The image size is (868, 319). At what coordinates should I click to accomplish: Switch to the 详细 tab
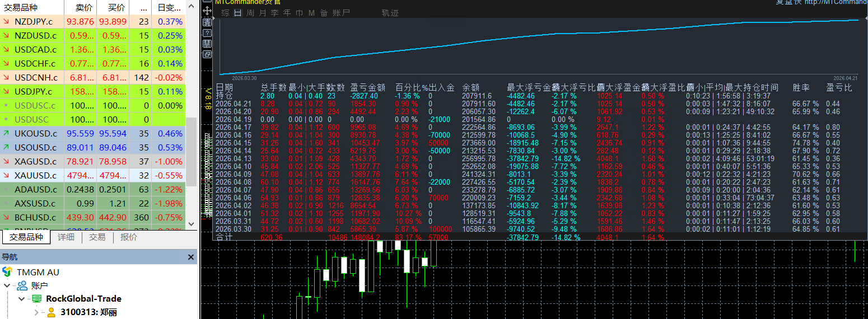(x=66, y=237)
